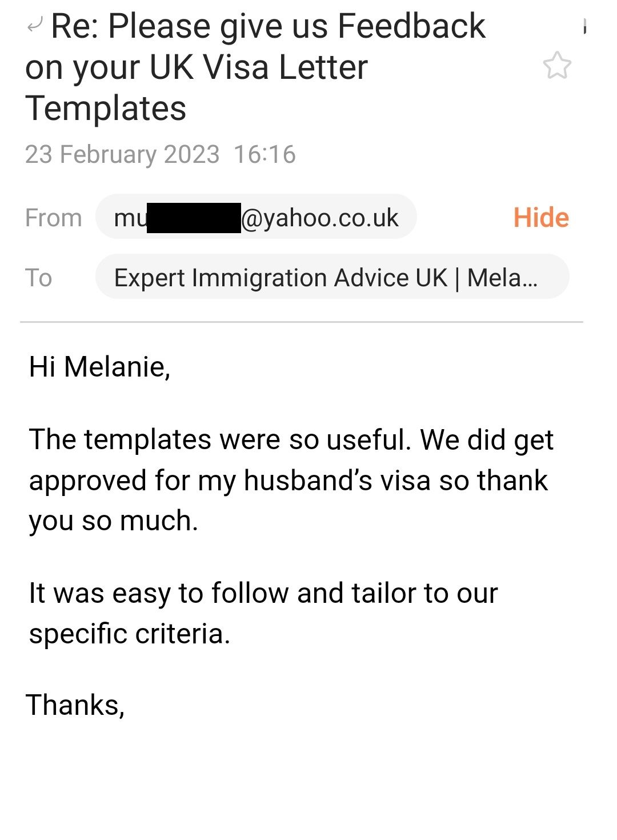Star this email as a favorite
This screenshot has width=617, height=840.
(556, 66)
